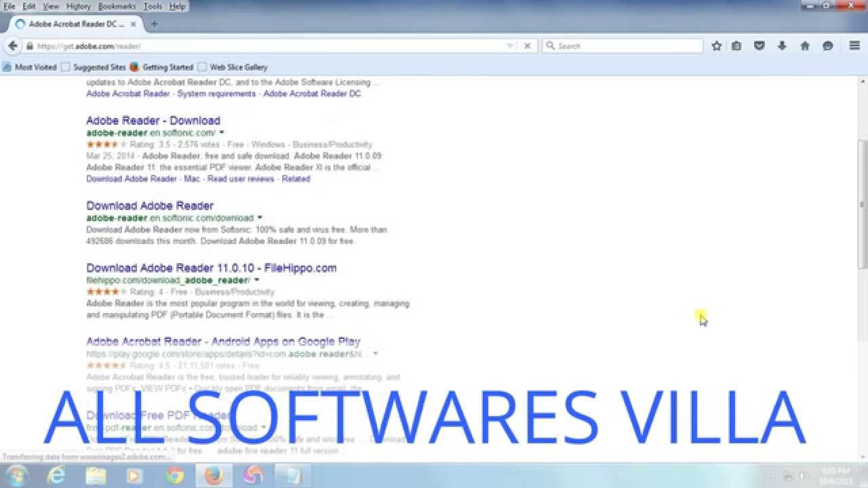Open the Hello chat smiley icon
This screenshot has width=868, height=488.
(827, 46)
